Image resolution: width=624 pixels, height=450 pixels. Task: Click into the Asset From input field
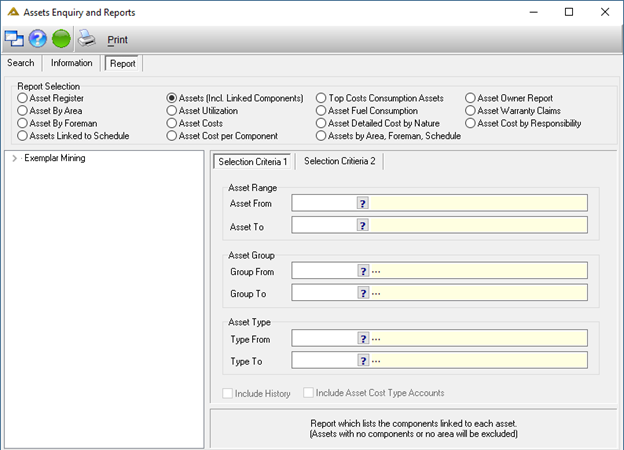pos(324,203)
